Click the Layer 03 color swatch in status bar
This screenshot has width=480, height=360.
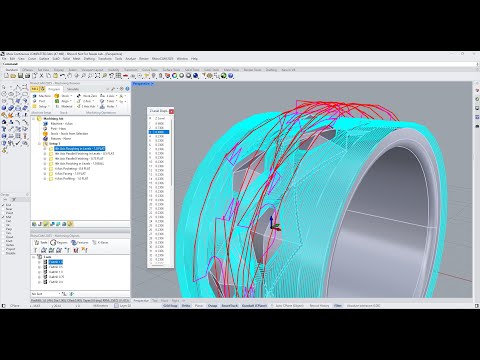coord(116,306)
